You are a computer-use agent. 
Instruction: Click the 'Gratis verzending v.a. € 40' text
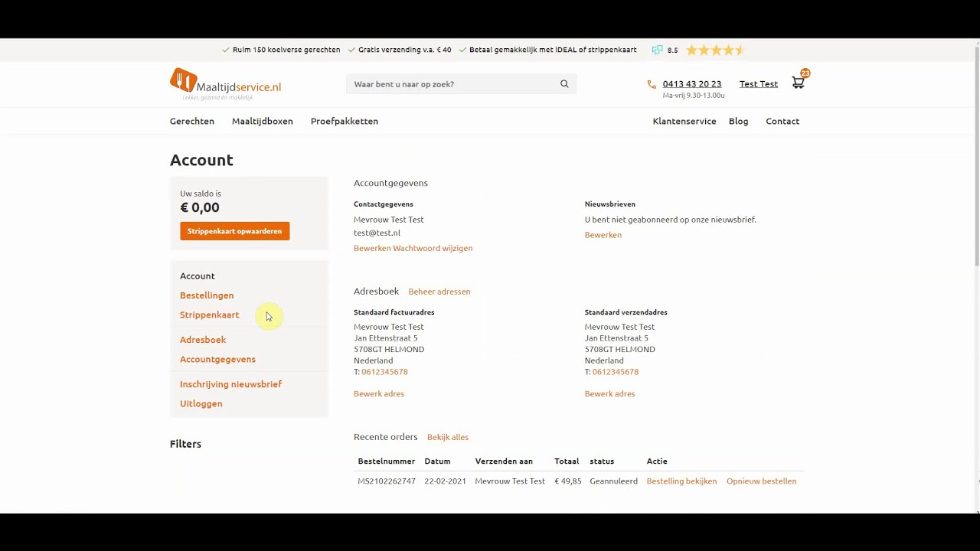(405, 50)
